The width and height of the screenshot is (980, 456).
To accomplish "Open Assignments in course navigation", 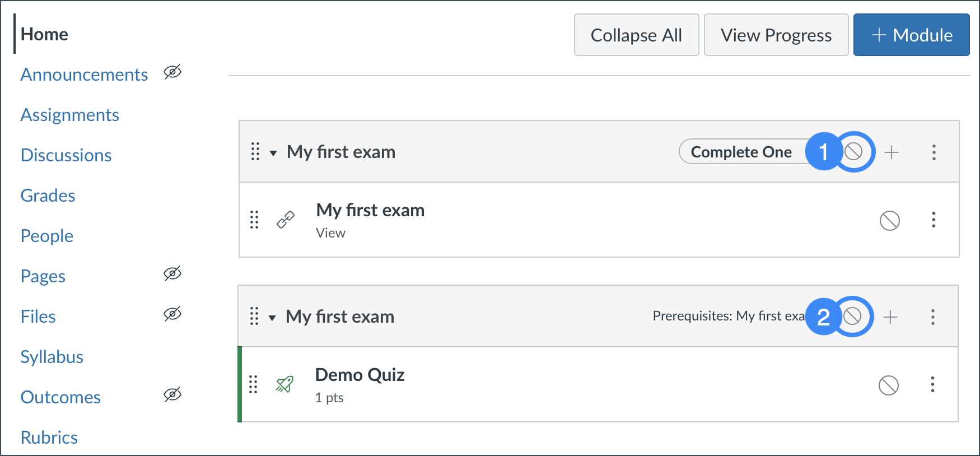I will [70, 115].
